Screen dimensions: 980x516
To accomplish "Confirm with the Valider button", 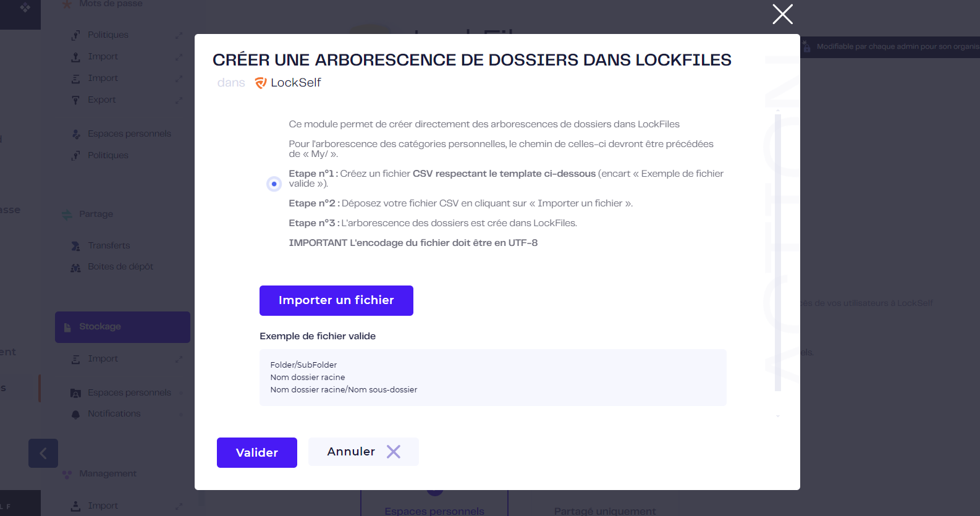I will (x=257, y=452).
